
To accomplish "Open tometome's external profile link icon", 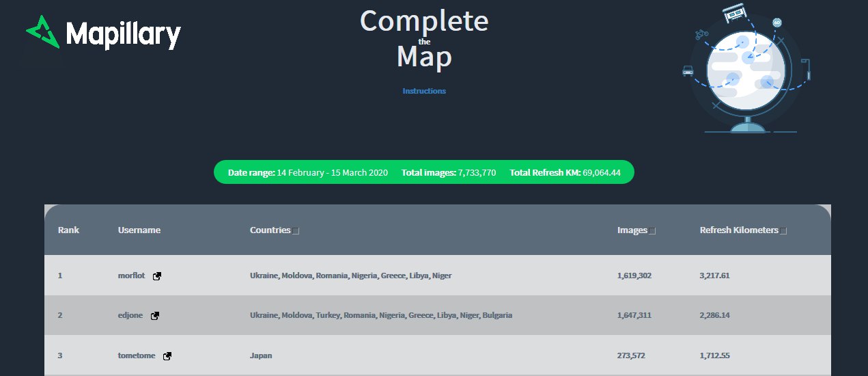I will tap(167, 356).
